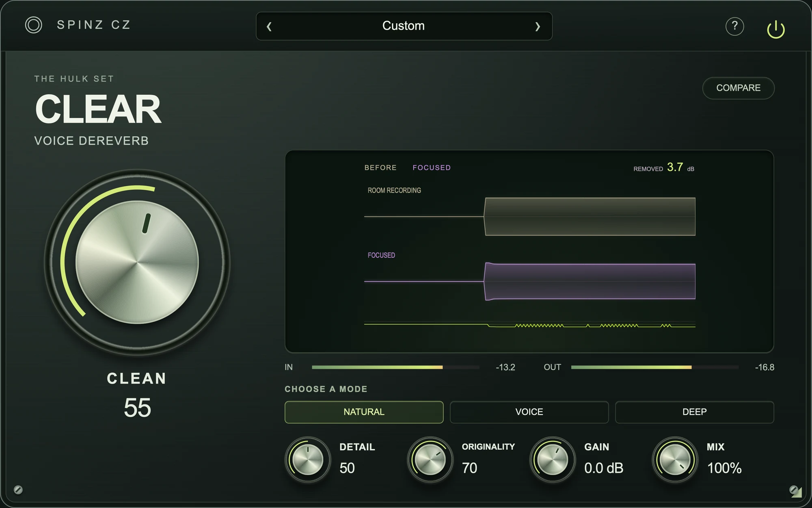Click the CLEAN value 55
This screenshot has width=812, height=508.
pos(137,408)
